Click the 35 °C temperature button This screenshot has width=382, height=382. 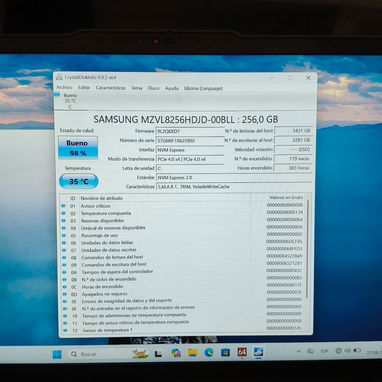tap(79, 181)
